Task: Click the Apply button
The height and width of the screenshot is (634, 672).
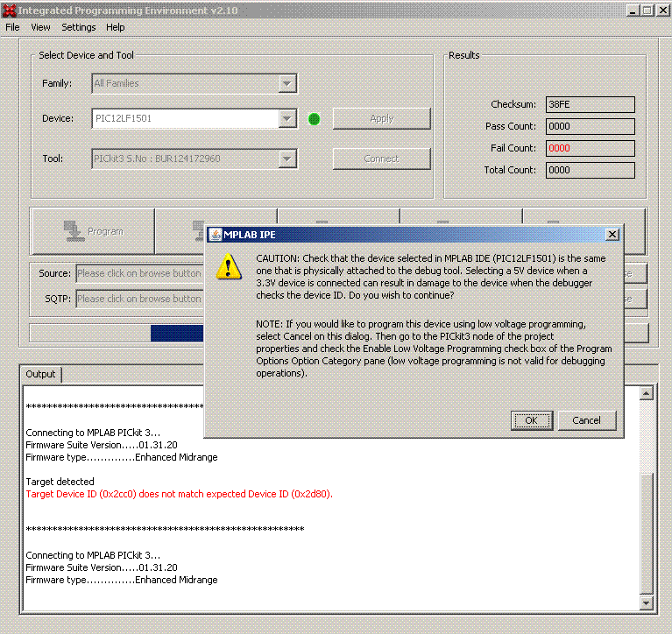Action: click(382, 119)
